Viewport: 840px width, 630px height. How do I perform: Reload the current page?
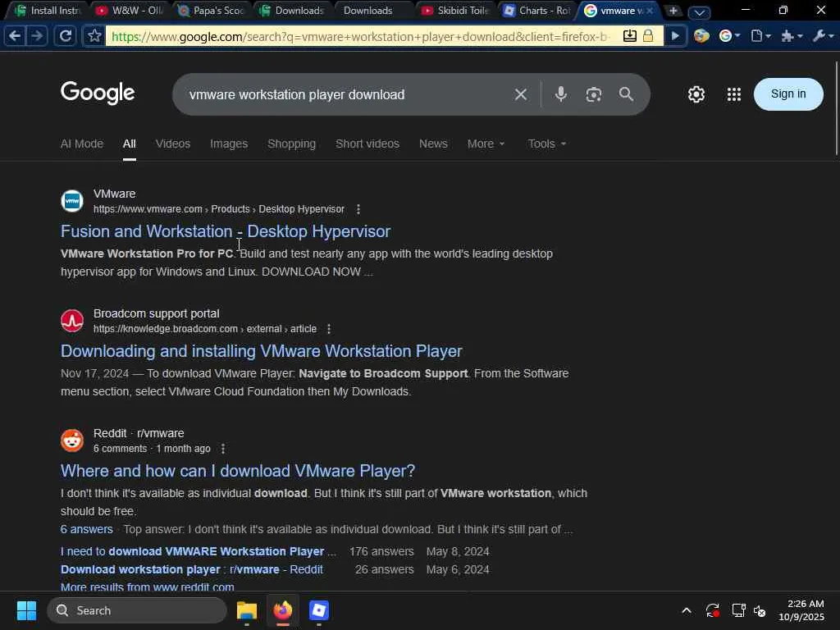pos(66,36)
